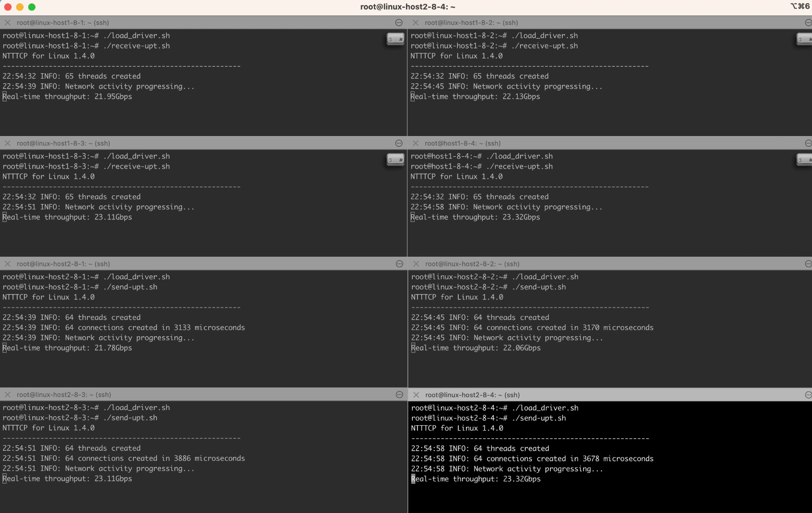Screen dimensions: 812x513
Task: Click the 23.11Gbps throughput line in linux-host2-8-3 pane
Action: 67,479
